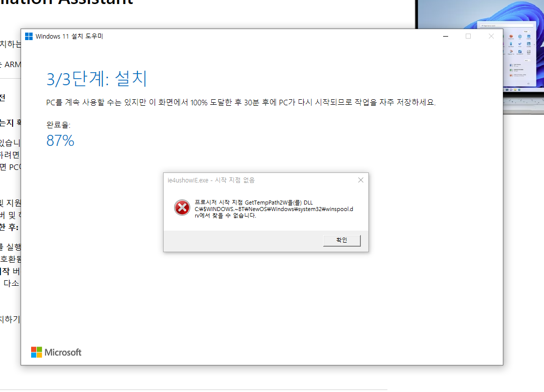Click the red error icon in dialog
544x392 pixels.
[182, 208]
